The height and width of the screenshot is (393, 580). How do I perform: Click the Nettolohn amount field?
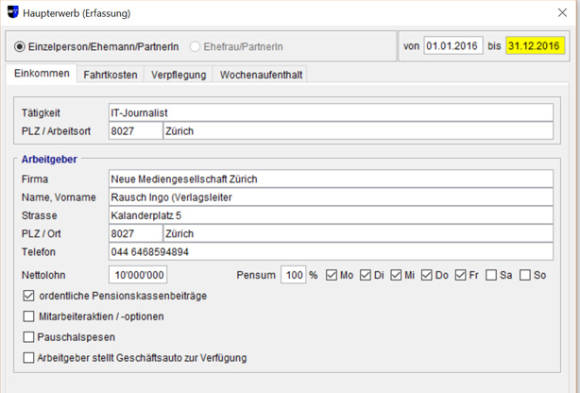[138, 275]
